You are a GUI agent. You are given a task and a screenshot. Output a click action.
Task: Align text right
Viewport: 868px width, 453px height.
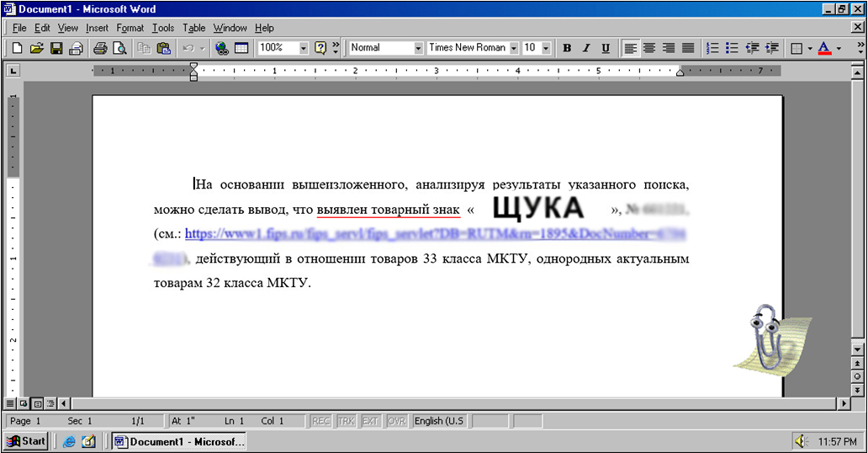click(669, 48)
